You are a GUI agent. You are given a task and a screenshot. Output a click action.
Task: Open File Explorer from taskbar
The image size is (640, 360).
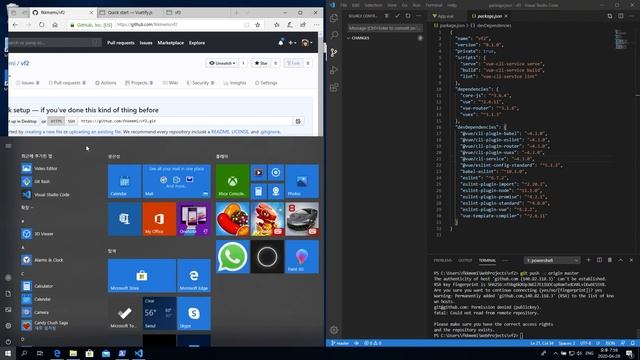click(73, 353)
